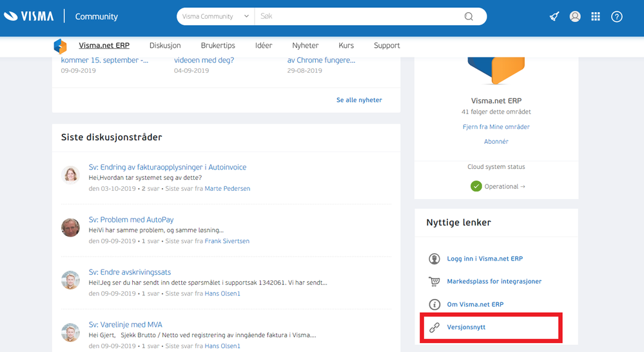The width and height of the screenshot is (644, 352).
Task: Open the Idéer menu item
Action: (264, 46)
